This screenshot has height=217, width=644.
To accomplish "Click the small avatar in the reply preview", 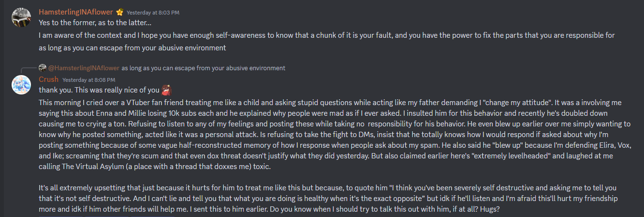I will click(x=43, y=68).
